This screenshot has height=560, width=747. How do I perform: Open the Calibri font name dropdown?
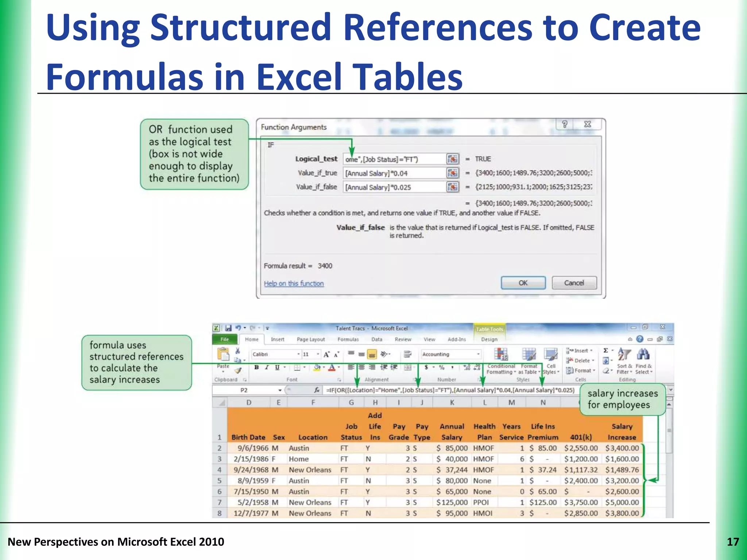pos(298,354)
